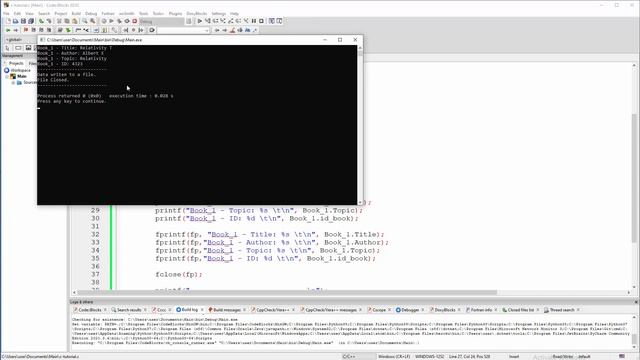Click the red Abort build icon
Viewport: 640px width, 360px height.
(x=135, y=21)
